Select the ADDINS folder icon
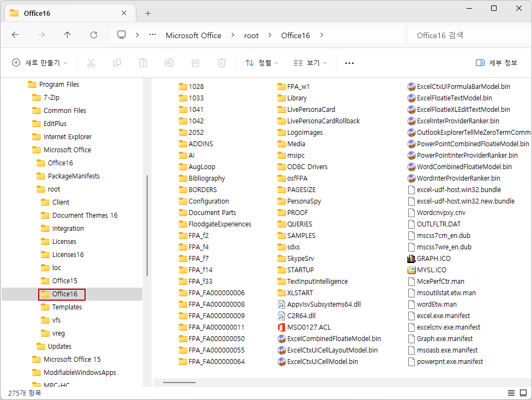This screenshot has height=400, width=532. point(183,144)
